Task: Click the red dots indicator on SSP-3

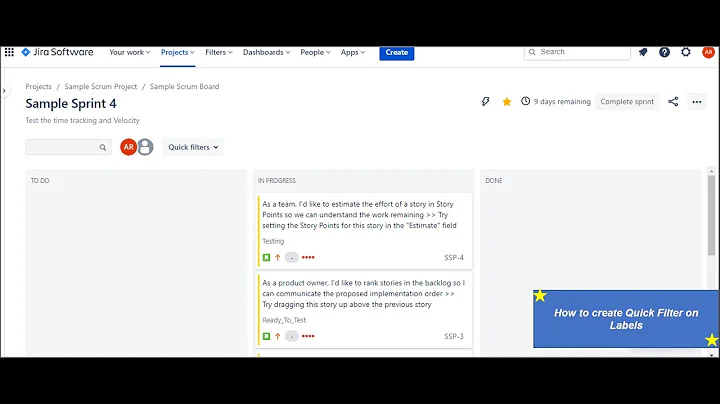Action: tap(308, 337)
